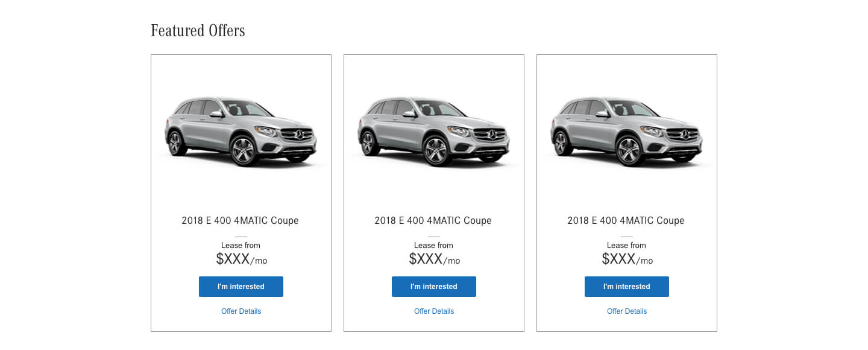Click the Featured Offers heading
Image resolution: width=868 pixels, height=350 pixels.
(198, 31)
